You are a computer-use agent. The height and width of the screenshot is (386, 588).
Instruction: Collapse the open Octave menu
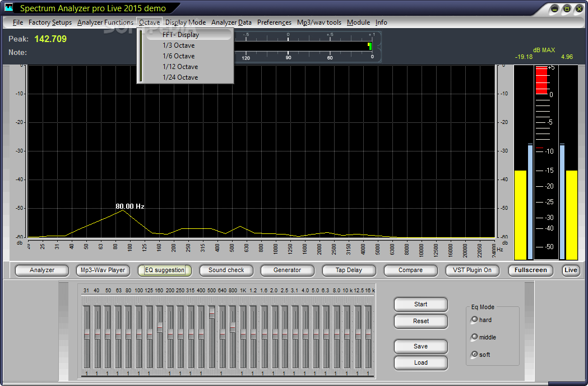coord(149,22)
